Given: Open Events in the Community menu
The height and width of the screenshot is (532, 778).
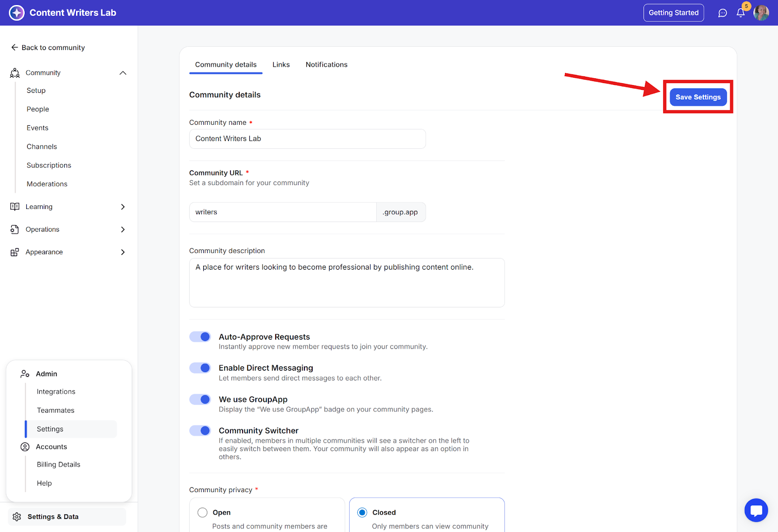Looking at the screenshot, I should pyautogui.click(x=37, y=128).
